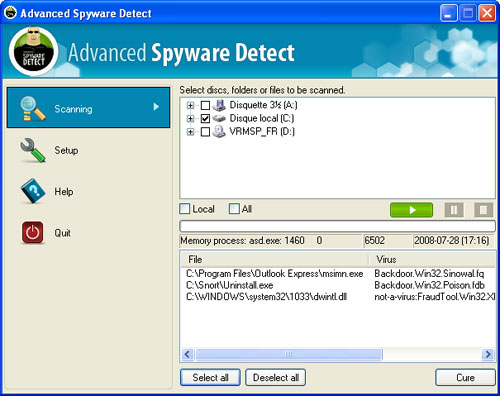Image resolution: width=500 pixels, height=396 pixels.
Task: Click the VRMSP_FR (D:) CD drive icon
Action: tap(219, 131)
